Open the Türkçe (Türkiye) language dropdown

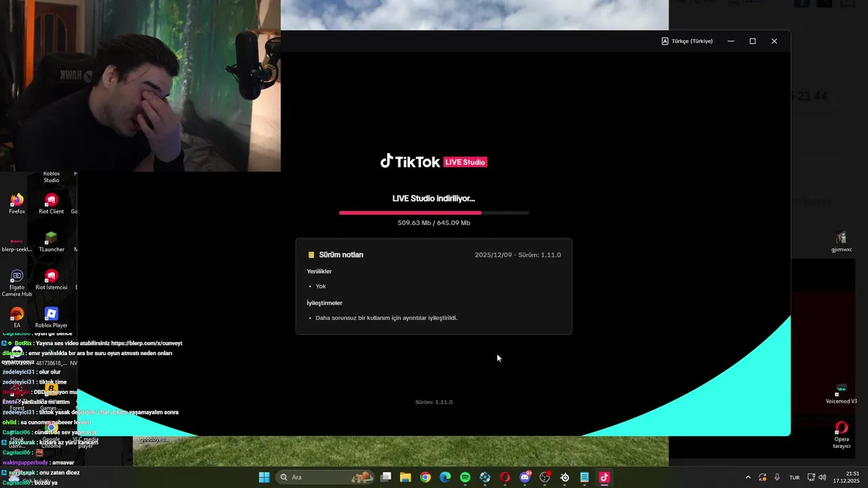pyautogui.click(x=687, y=41)
